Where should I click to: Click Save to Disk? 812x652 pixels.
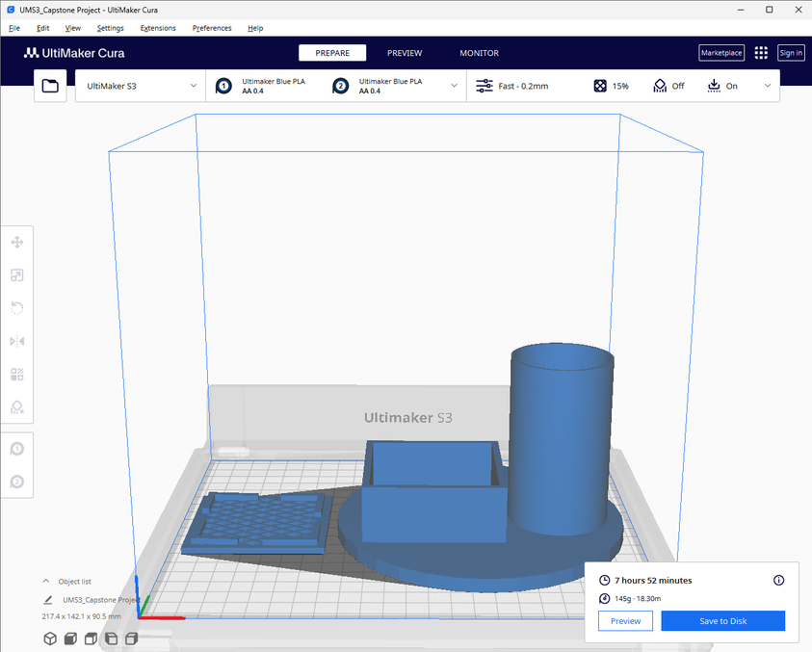723,621
